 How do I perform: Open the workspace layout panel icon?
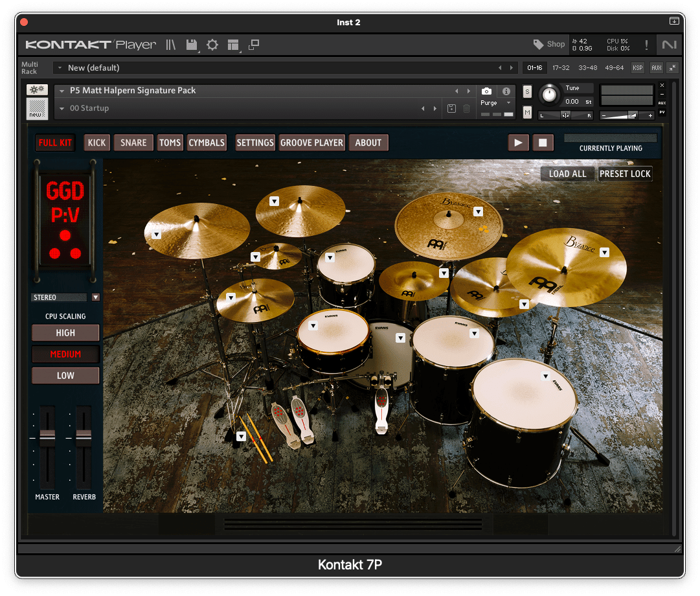pos(233,45)
